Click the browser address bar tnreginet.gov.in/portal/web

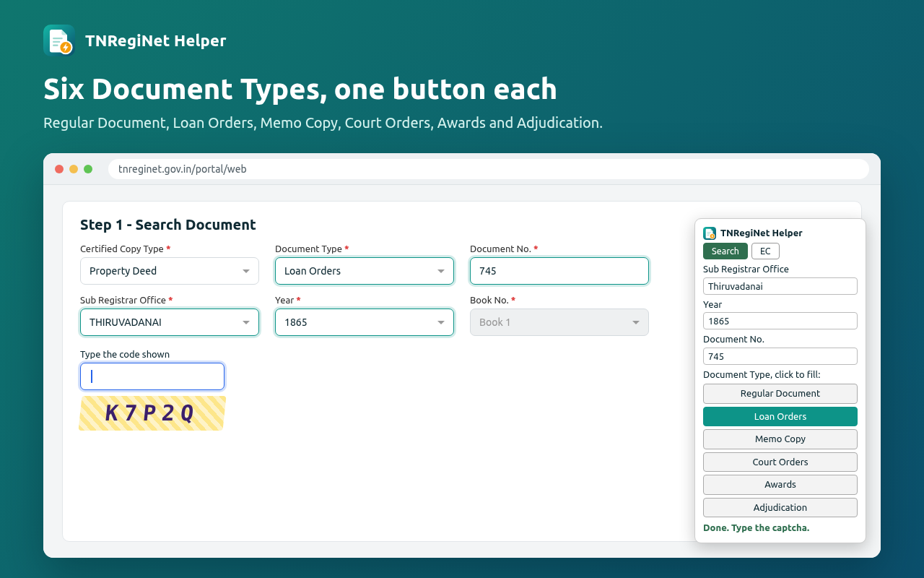489,169
